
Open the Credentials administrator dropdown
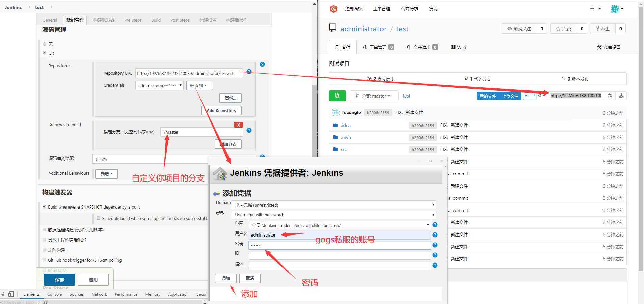pyautogui.click(x=159, y=86)
